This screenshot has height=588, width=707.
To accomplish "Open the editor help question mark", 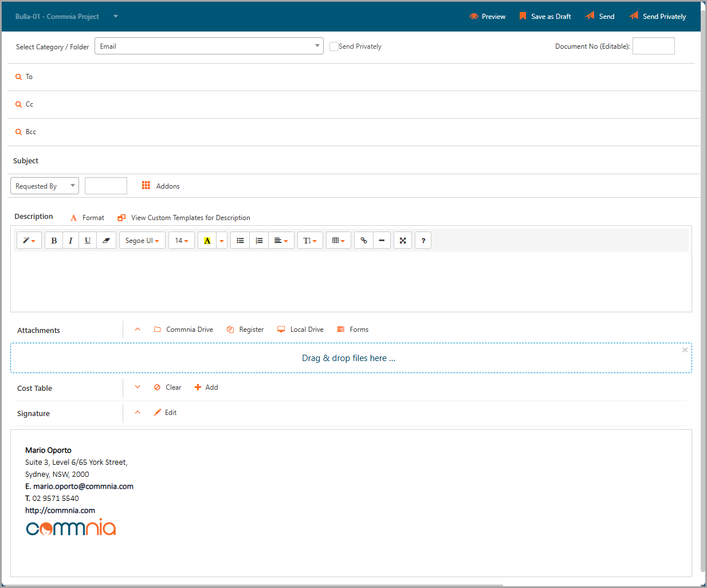I will pos(423,241).
